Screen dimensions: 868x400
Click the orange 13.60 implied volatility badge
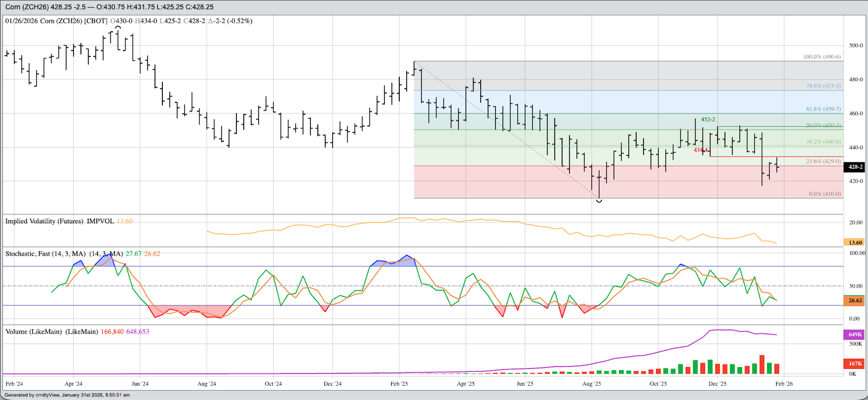click(854, 243)
